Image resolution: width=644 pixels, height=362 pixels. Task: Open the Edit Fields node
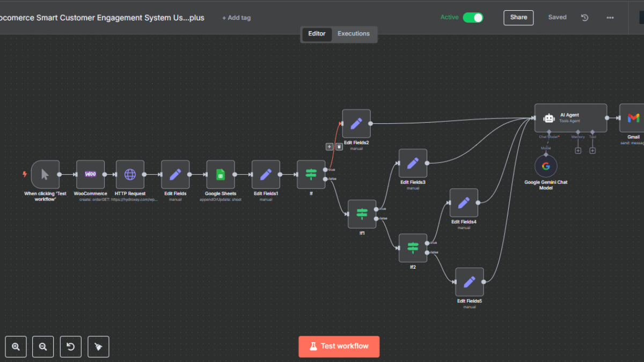(x=175, y=174)
